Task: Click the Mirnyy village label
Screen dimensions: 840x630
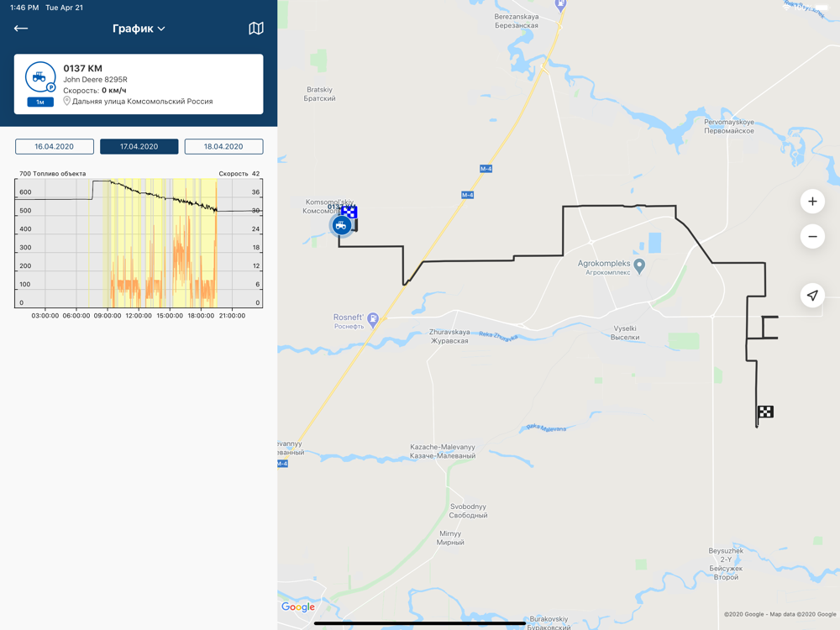Action: tap(450, 538)
